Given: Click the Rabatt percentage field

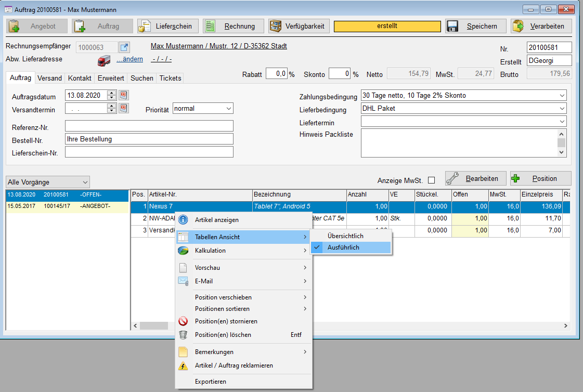Looking at the screenshot, I should [x=277, y=74].
